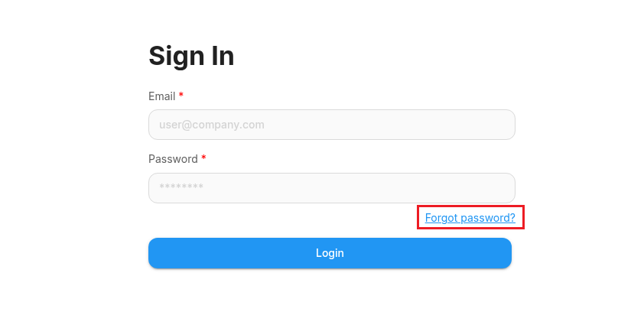Activate the text box under Password label
Screen dimensions: 644x328
tap(331, 188)
